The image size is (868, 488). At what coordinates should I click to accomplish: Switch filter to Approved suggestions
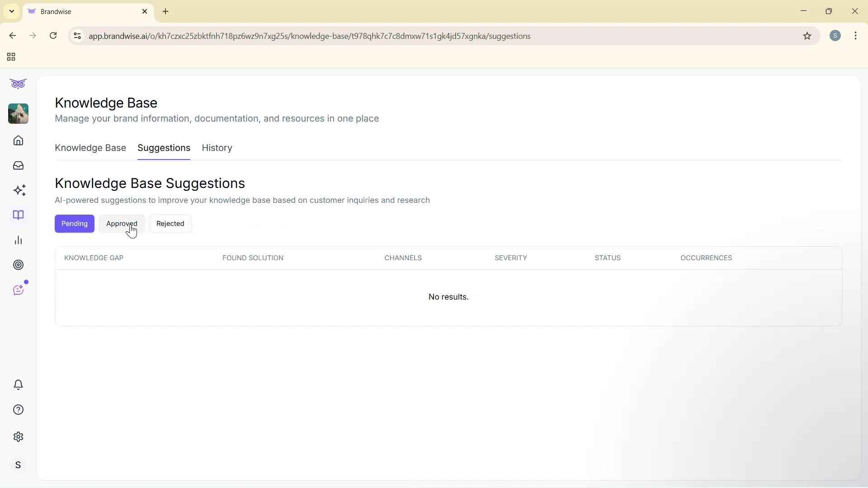[122, 223]
